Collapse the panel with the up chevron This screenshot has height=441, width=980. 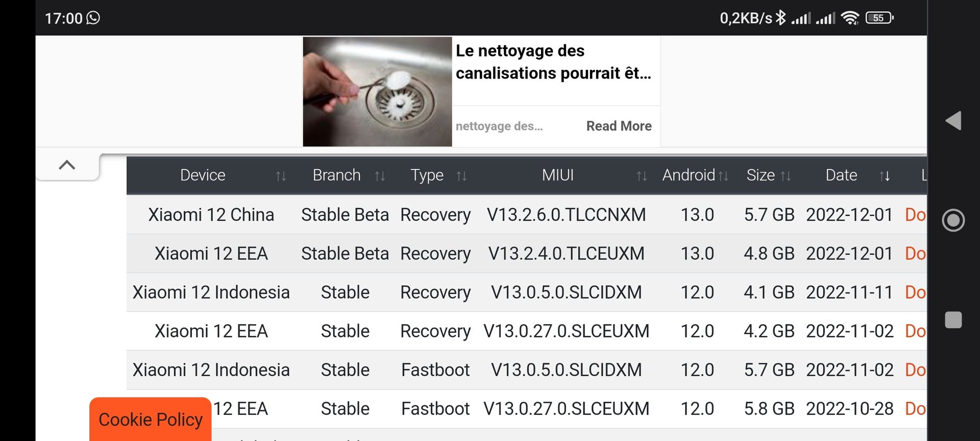click(67, 165)
